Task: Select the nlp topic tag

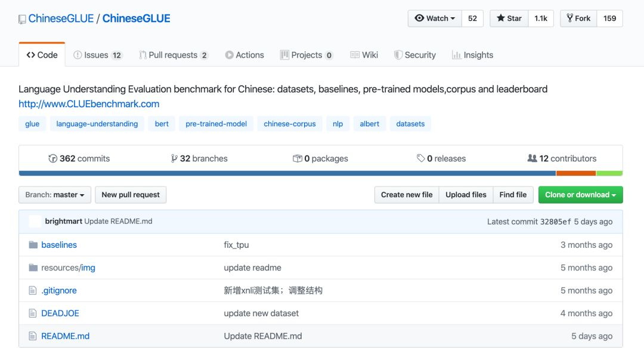Action: point(338,124)
